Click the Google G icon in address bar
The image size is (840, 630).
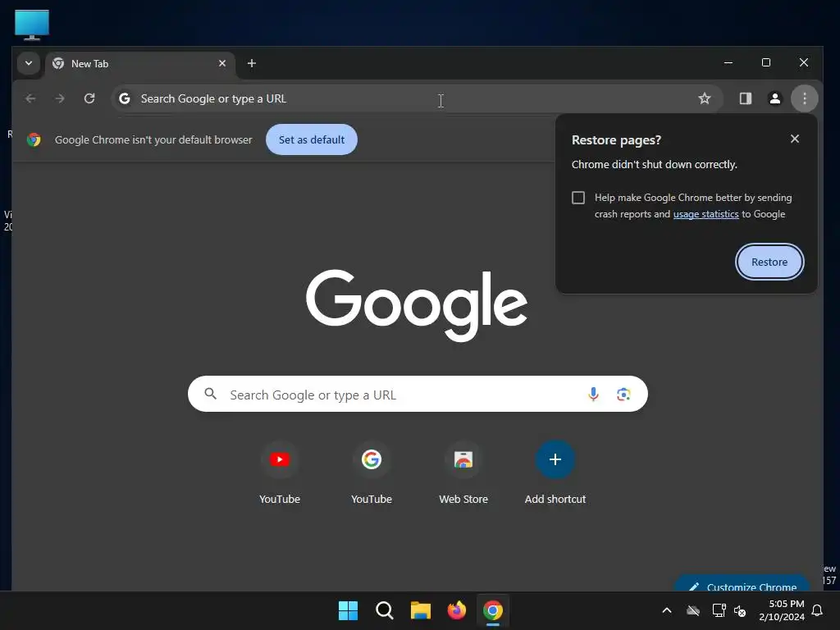(x=125, y=98)
